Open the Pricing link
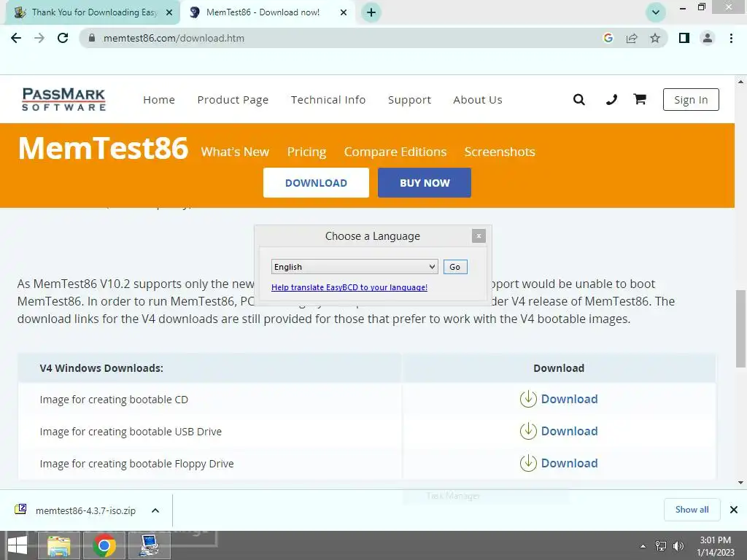Viewport: 747px width, 560px height. coord(307,152)
